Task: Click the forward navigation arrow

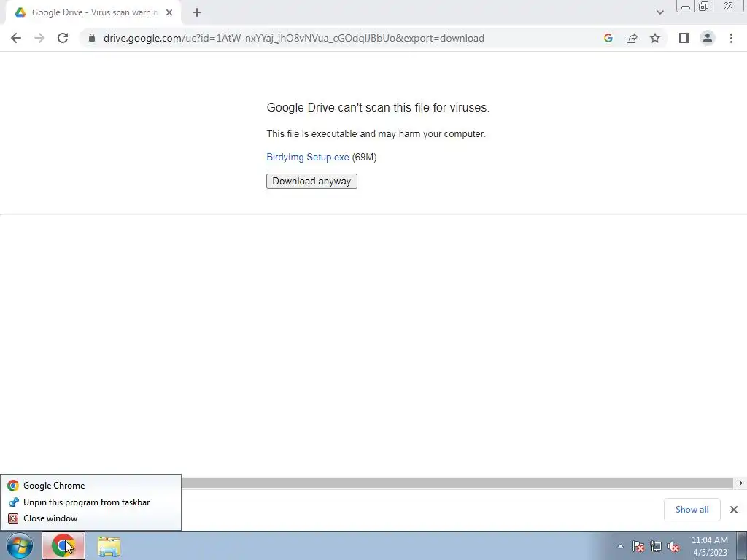Action: pyautogui.click(x=39, y=38)
